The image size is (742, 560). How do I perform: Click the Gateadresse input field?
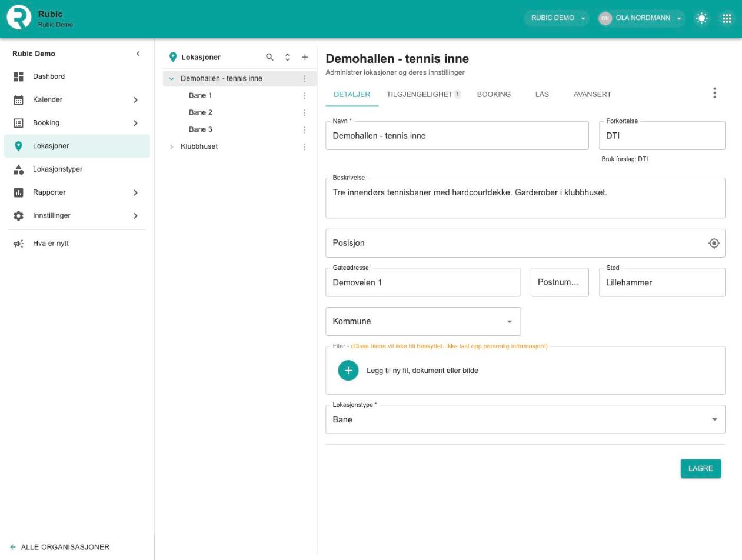click(x=423, y=282)
